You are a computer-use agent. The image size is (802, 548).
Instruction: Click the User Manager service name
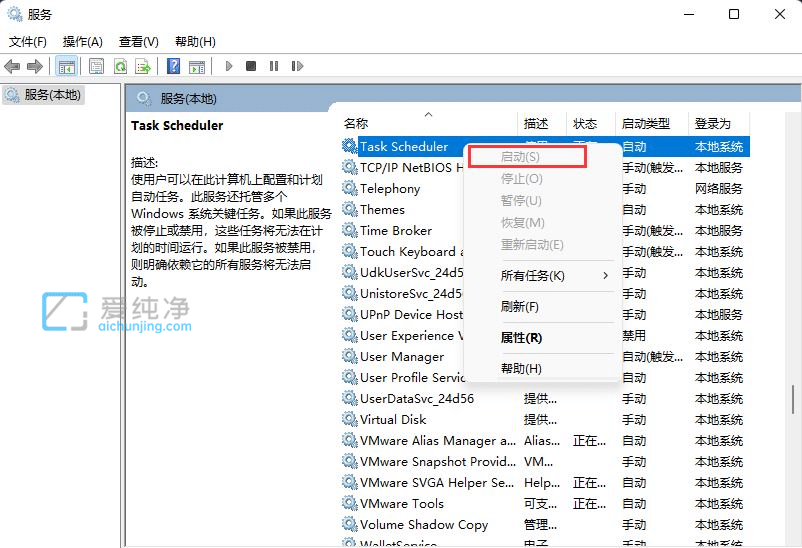pyautogui.click(x=402, y=357)
